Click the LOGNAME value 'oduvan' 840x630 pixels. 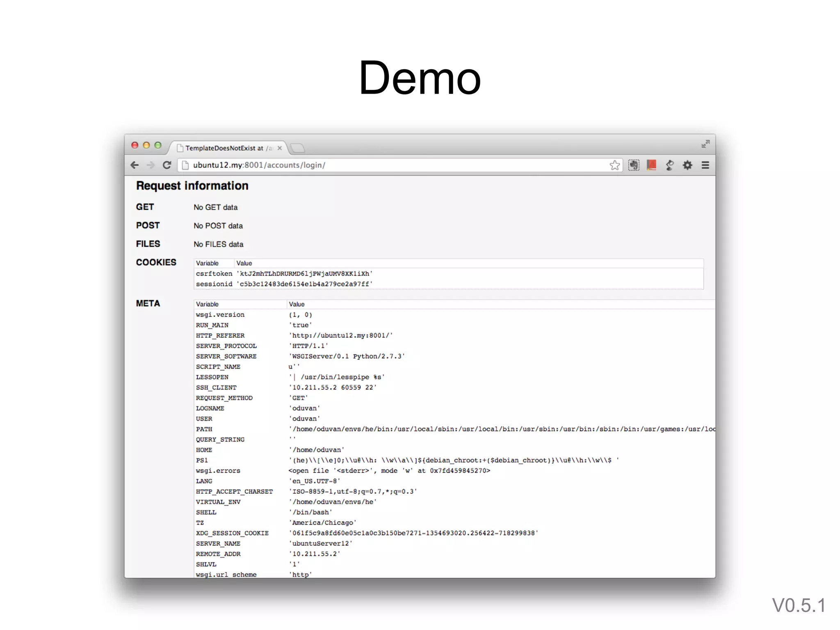(304, 408)
